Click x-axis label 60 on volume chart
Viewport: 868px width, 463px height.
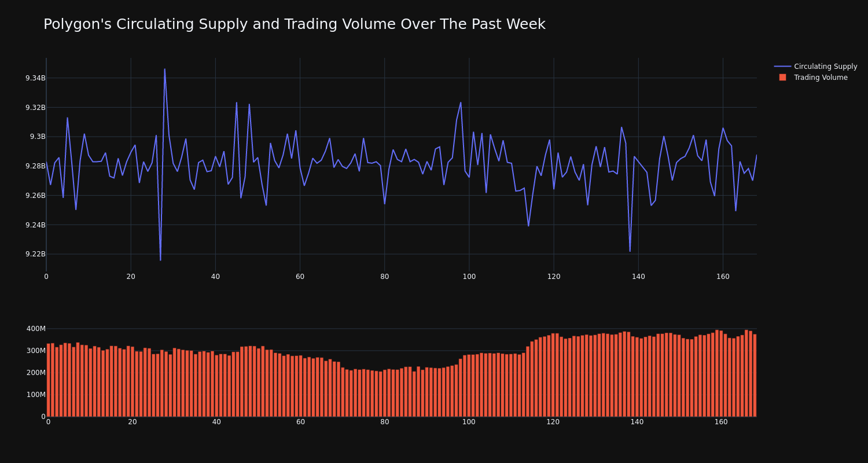(300, 422)
